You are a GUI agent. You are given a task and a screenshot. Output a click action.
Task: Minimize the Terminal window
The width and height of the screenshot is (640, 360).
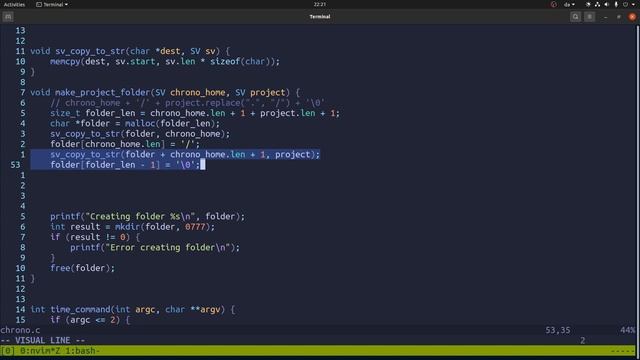tap(605, 17)
